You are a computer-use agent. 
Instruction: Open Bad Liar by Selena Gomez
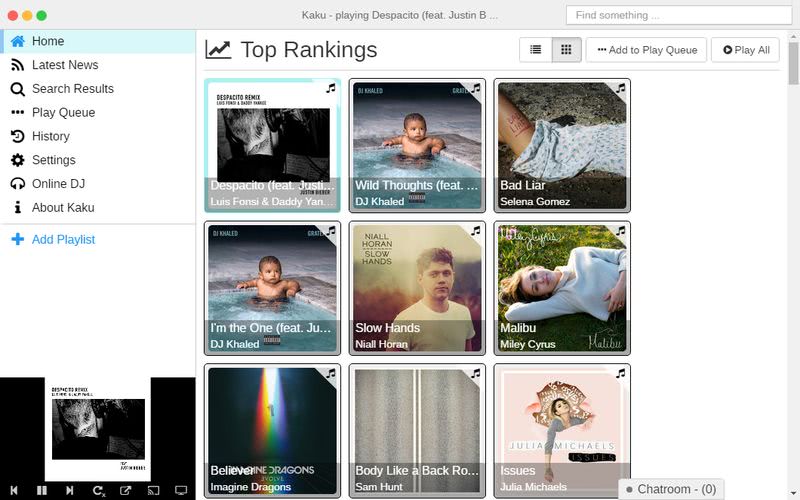(x=562, y=145)
